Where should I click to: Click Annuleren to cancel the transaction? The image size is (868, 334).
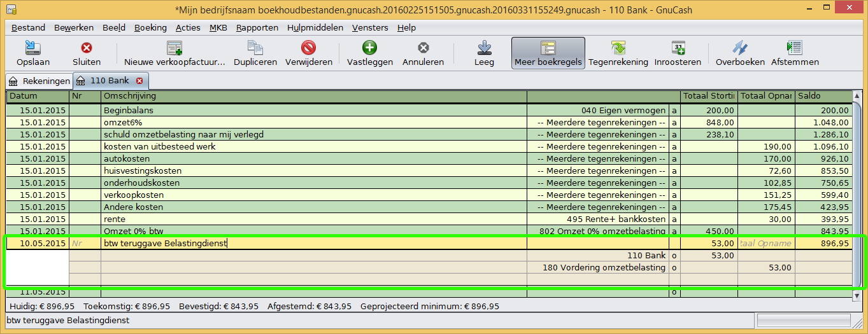423,53
